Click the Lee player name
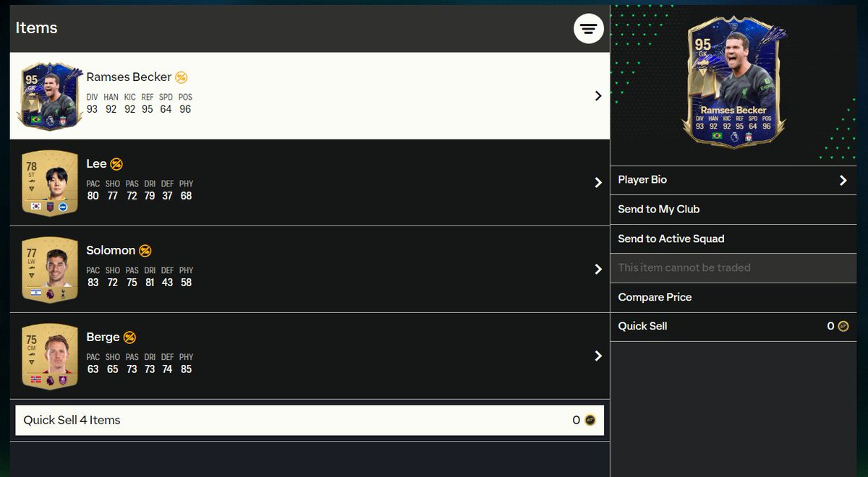The width and height of the screenshot is (868, 477). (x=96, y=164)
